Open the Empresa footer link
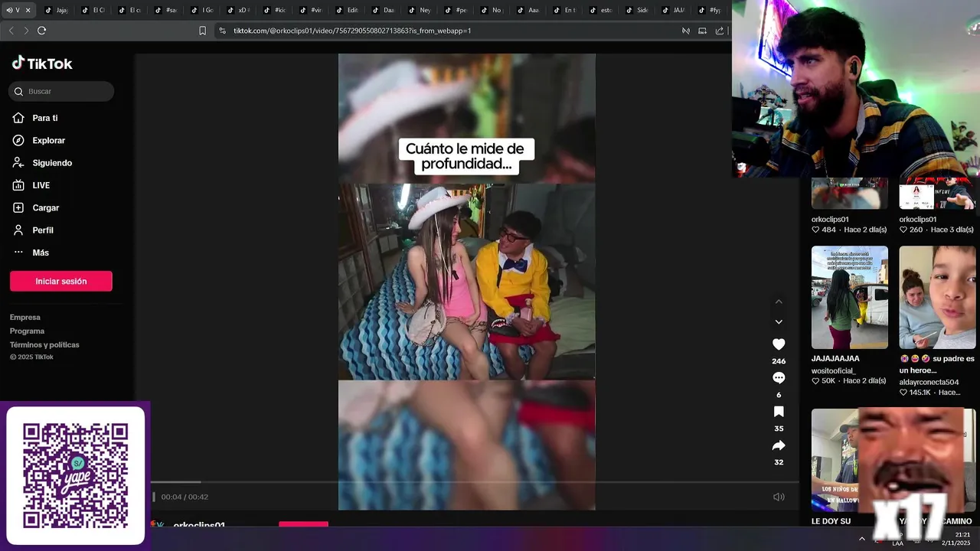Viewport: 980px width, 551px height. [25, 317]
